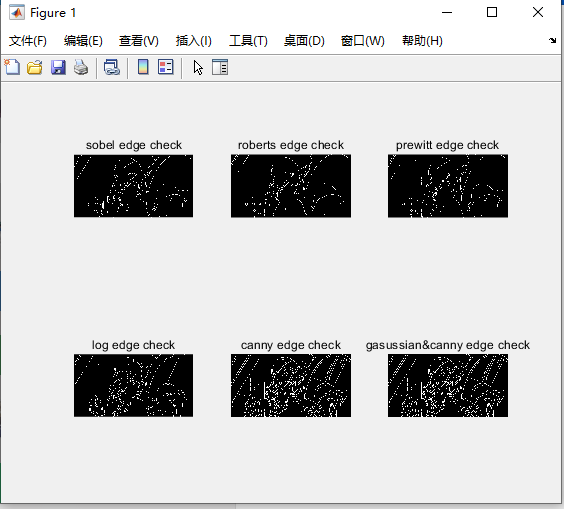The height and width of the screenshot is (509, 564).
Task: Click the dock figure arrow at menu bar right
Action: tap(552, 40)
